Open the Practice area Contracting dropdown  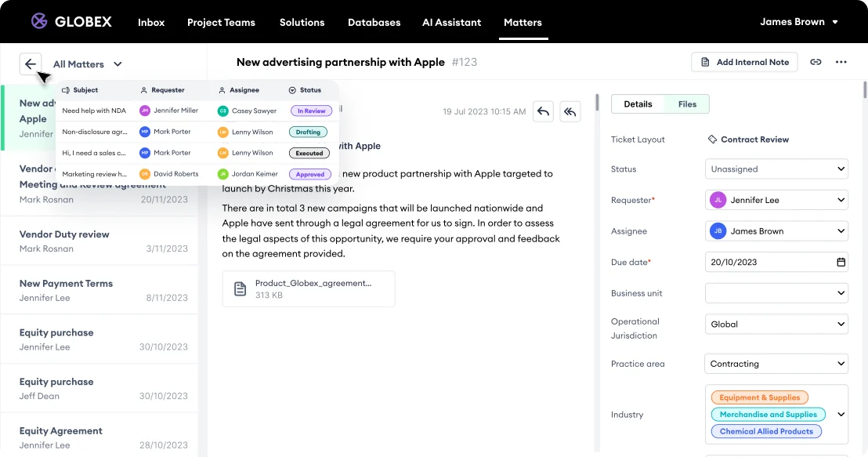pos(776,364)
